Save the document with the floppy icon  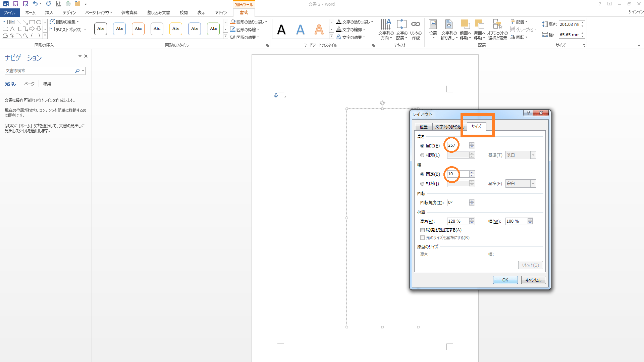pos(15,4)
